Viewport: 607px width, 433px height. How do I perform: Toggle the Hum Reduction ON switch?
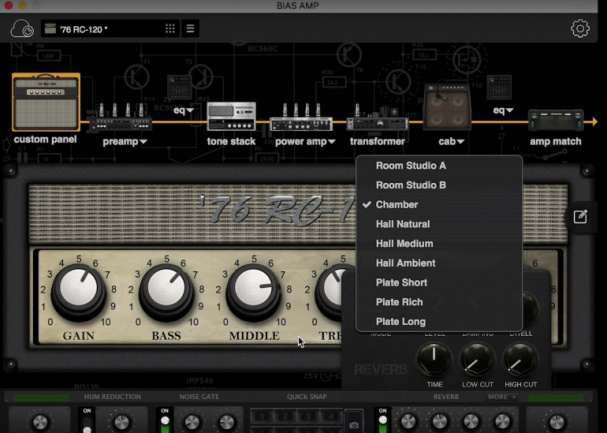[x=87, y=422]
